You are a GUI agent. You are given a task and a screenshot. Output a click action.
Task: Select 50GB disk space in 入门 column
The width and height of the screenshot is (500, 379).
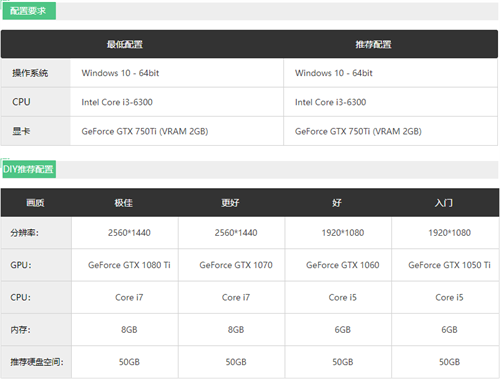click(449, 362)
